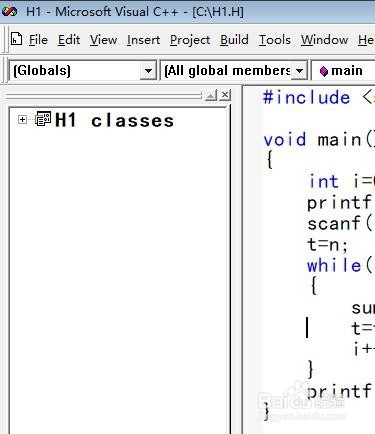Click the 'int i=' declaration line
The height and width of the screenshot is (434, 375).
tap(341, 182)
